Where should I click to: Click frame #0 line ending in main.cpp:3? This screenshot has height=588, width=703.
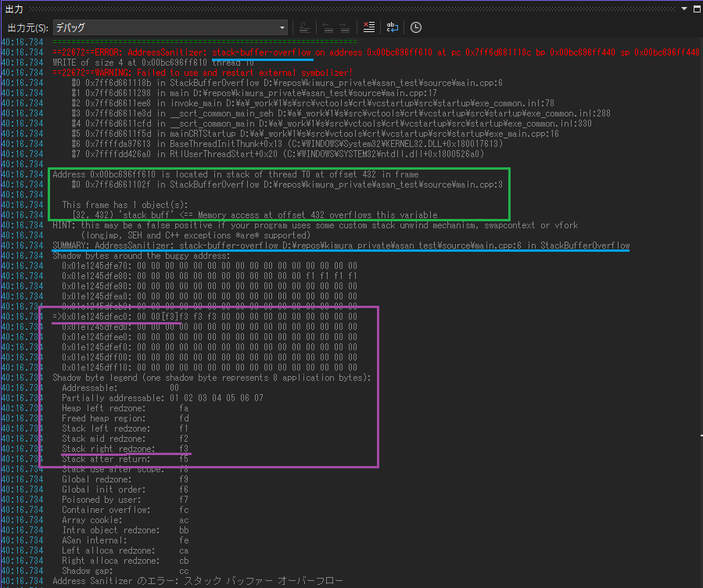(x=287, y=185)
